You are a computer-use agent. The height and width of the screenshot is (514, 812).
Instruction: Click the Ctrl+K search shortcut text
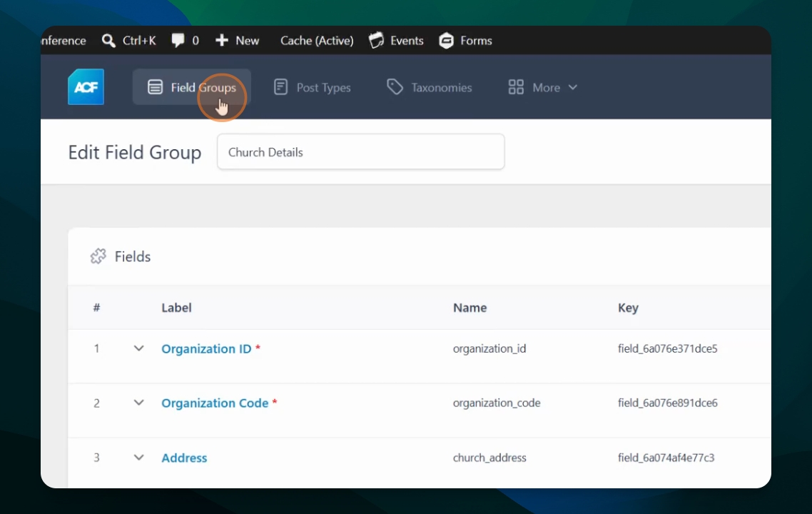[x=139, y=41]
